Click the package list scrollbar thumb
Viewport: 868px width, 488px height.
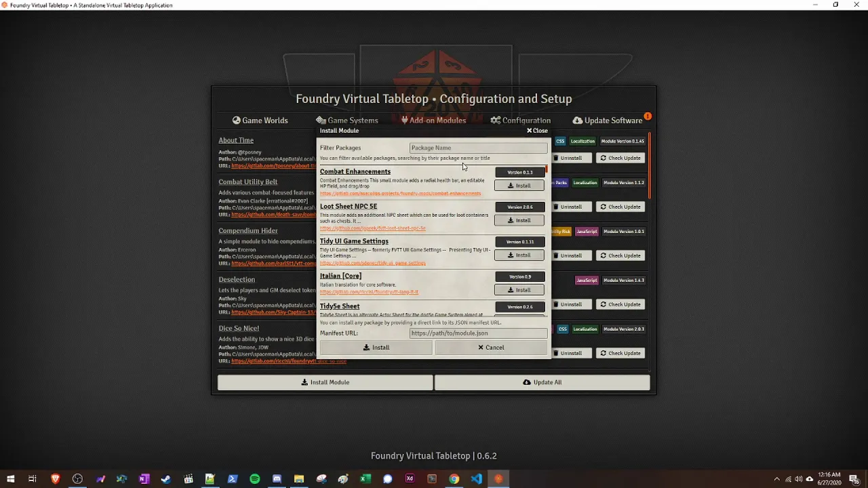coord(546,169)
